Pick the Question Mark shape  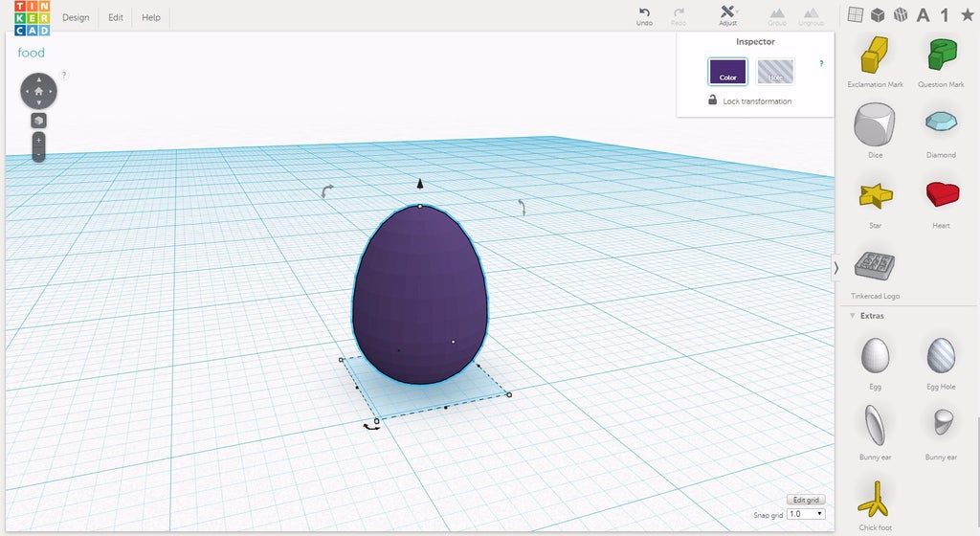pyautogui.click(x=943, y=55)
